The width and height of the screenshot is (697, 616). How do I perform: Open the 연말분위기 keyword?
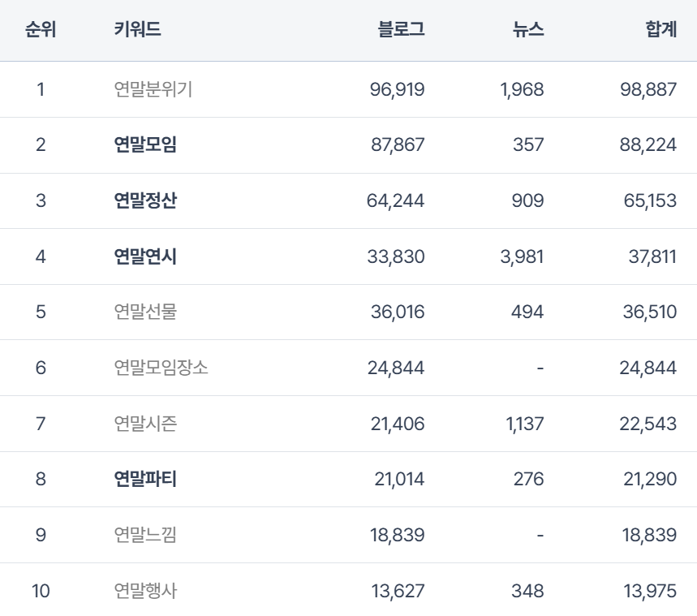[153, 89]
